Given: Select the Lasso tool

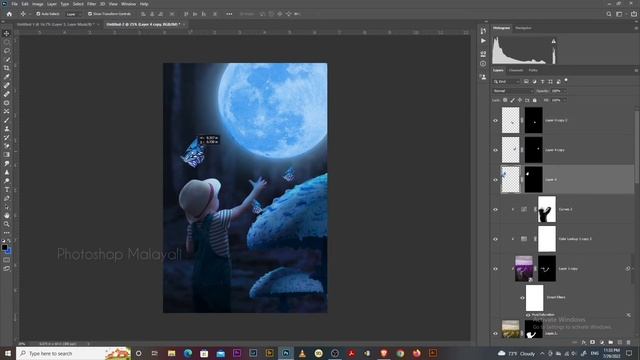Looking at the screenshot, I should [x=7, y=51].
